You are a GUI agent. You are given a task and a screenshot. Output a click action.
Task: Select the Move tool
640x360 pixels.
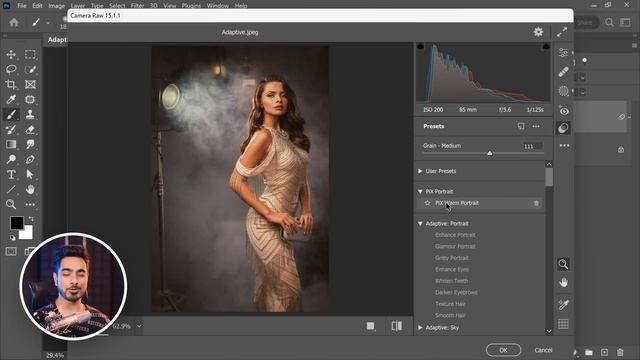pyautogui.click(x=11, y=54)
